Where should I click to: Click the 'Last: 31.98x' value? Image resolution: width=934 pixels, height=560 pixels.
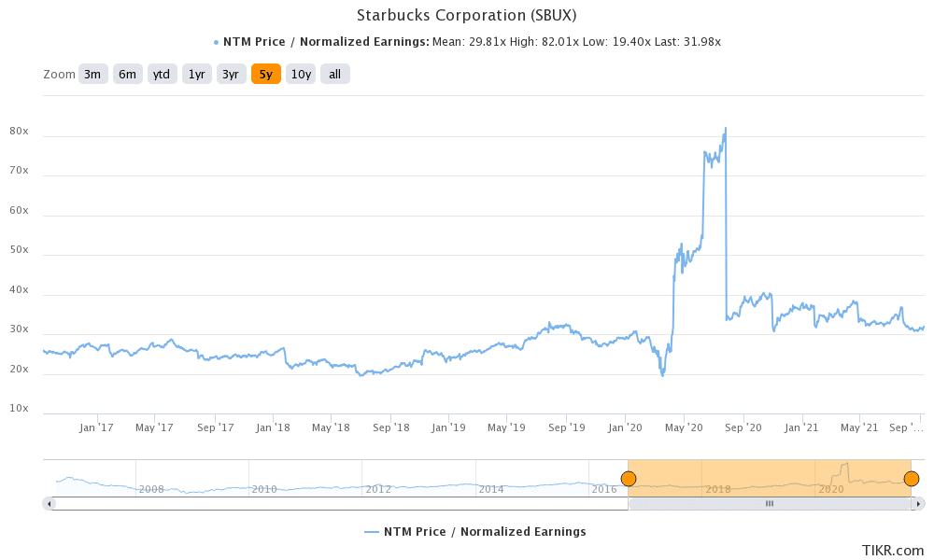pyautogui.click(x=687, y=42)
